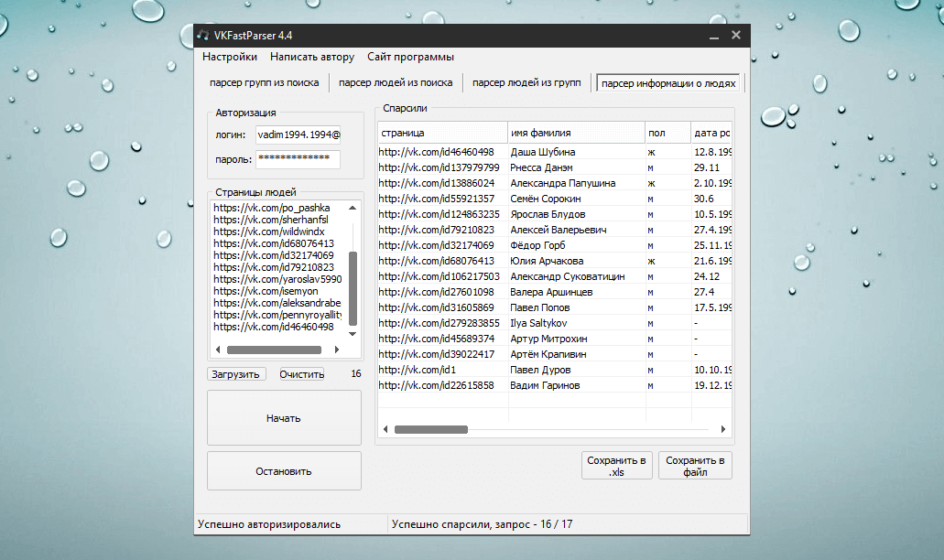Screen dimensions: 944x560
Task: Save results with Сохранить в .xls
Action: coord(616,466)
